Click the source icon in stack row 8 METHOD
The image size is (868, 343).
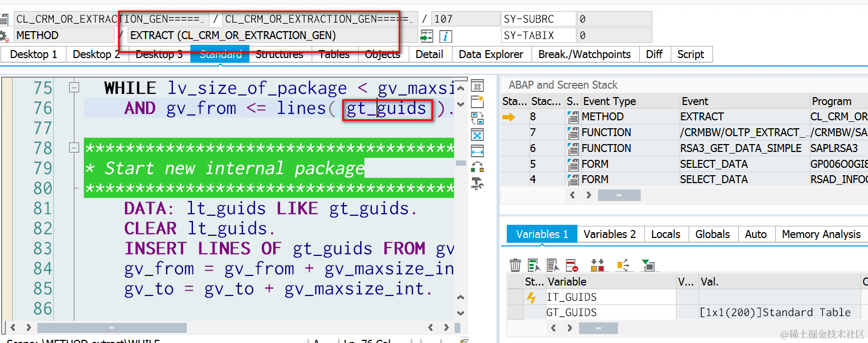573,117
